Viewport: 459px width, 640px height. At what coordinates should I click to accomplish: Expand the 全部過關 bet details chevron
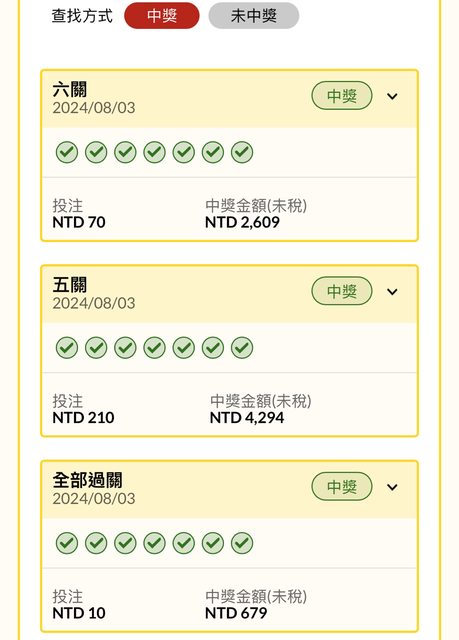[x=392, y=487]
